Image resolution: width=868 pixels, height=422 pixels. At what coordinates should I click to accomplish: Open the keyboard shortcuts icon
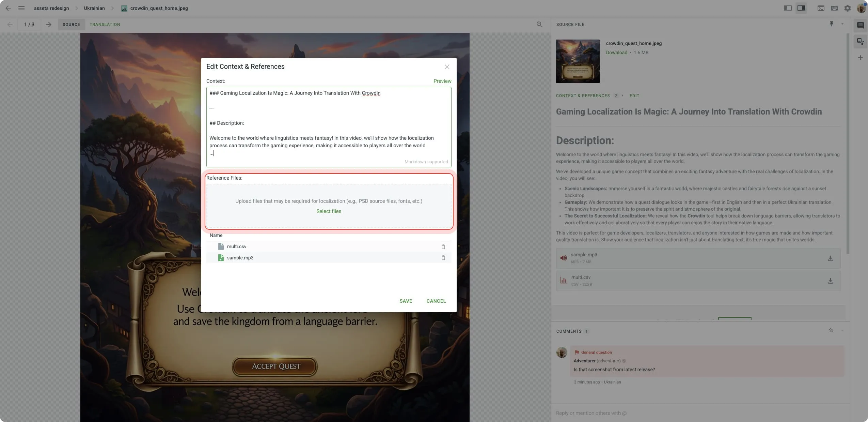pyautogui.click(x=834, y=8)
